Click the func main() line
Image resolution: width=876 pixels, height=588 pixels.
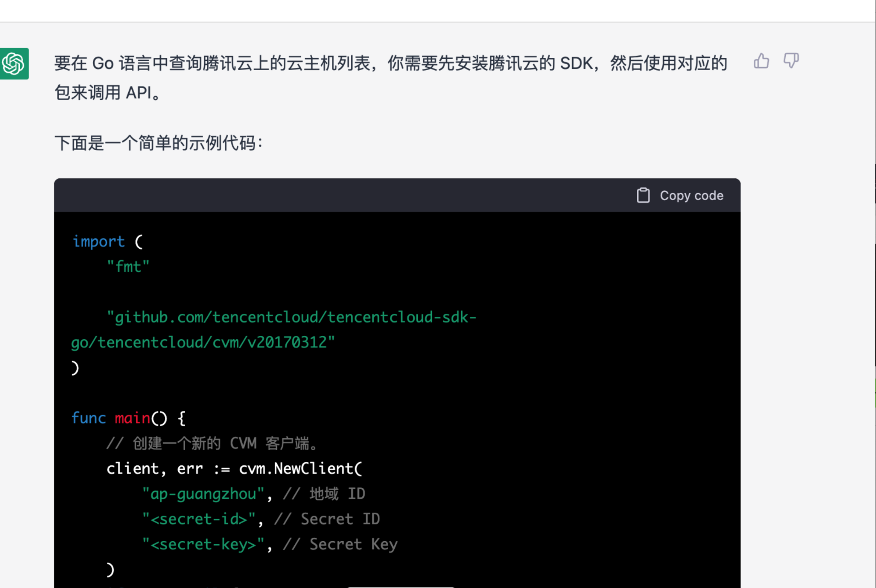pos(129,418)
